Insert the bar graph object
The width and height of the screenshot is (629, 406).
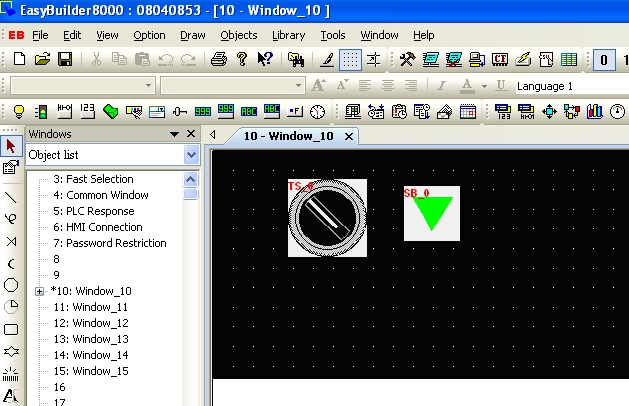(595, 112)
